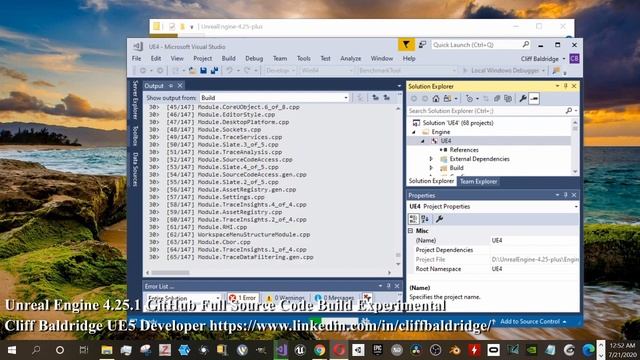
Task: Open Unreal Engine icon in taskbar
Action: pos(300,350)
